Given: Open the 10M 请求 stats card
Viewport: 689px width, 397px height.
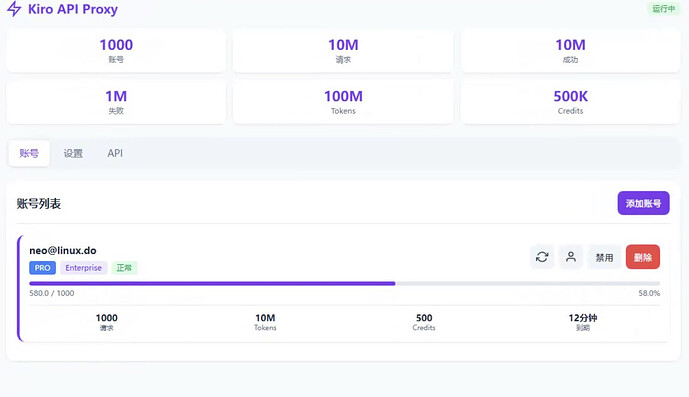Looking at the screenshot, I should [x=343, y=51].
